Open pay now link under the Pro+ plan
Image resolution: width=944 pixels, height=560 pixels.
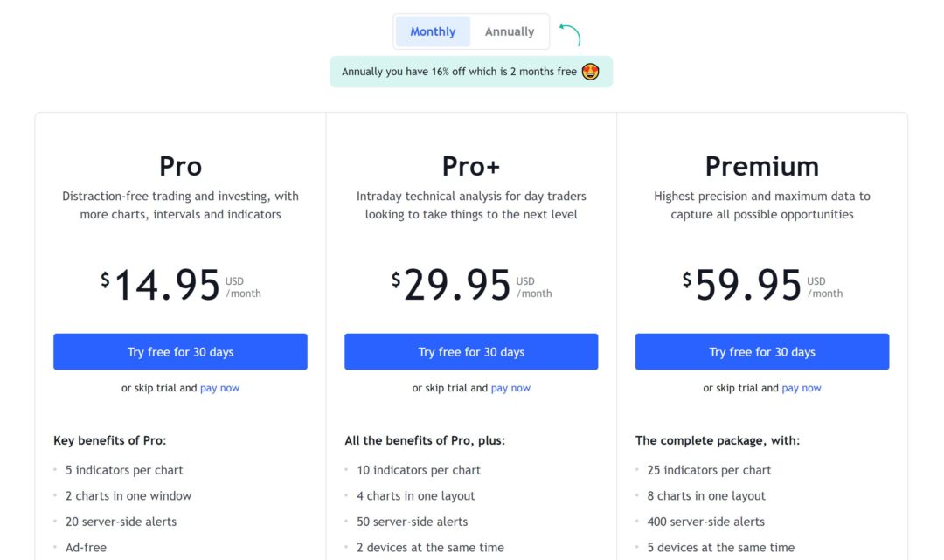[x=510, y=387]
